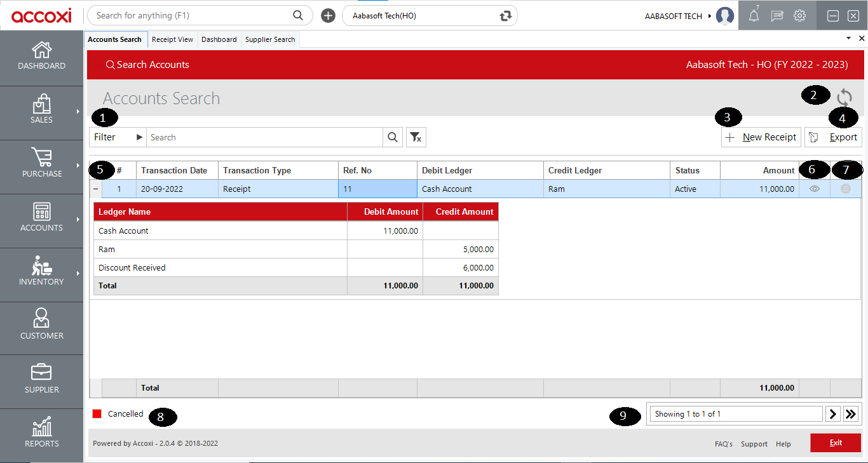Open the Purchase cart module
The height and width of the screenshot is (463, 868).
tap(41, 164)
